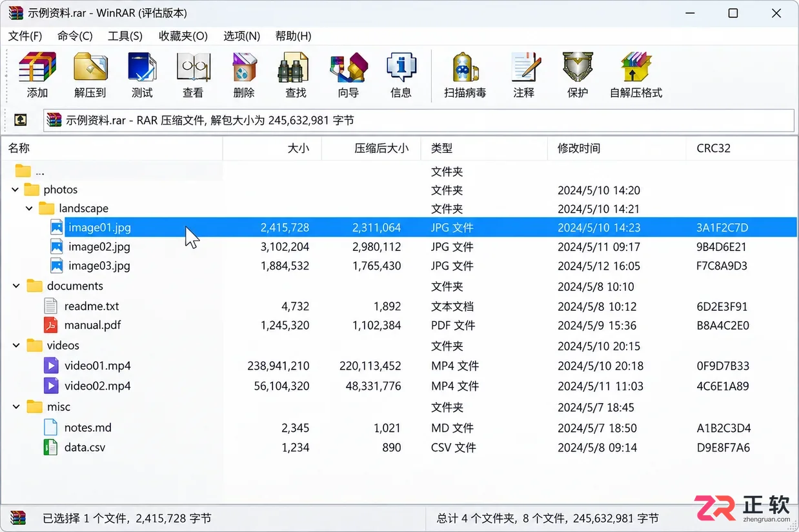
Task: Select the videos folder name
Action: 63,346
